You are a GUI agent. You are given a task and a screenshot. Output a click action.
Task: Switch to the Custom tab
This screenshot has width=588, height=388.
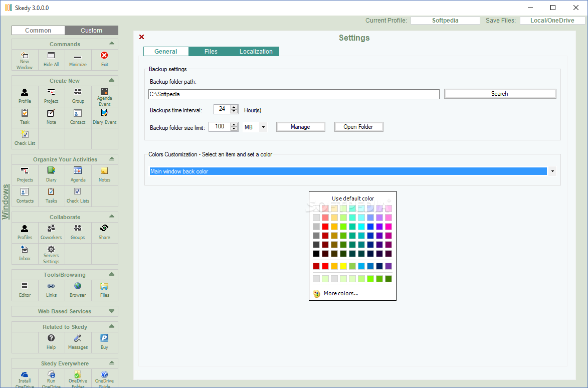pyautogui.click(x=92, y=31)
